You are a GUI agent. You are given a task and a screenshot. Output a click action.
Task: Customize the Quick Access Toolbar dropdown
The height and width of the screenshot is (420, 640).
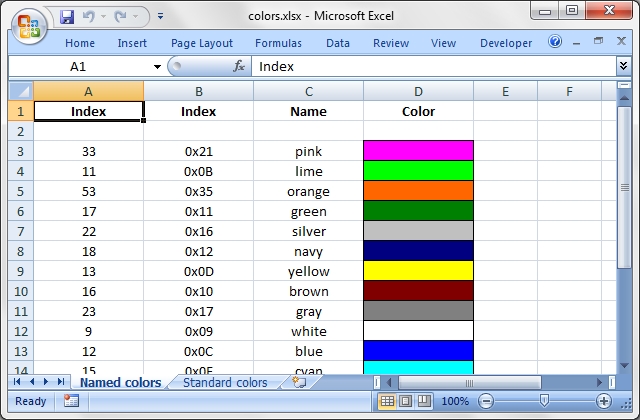coord(160,16)
